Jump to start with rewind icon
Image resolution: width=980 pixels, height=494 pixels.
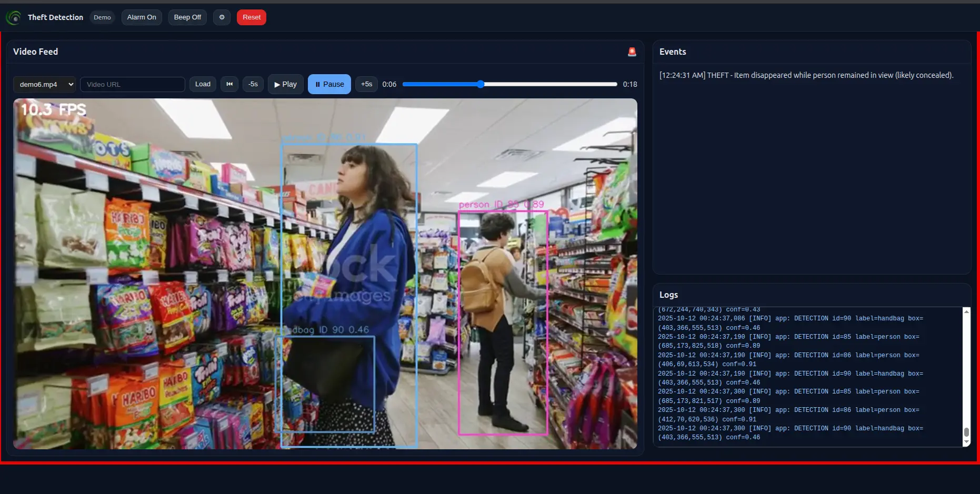click(x=229, y=84)
